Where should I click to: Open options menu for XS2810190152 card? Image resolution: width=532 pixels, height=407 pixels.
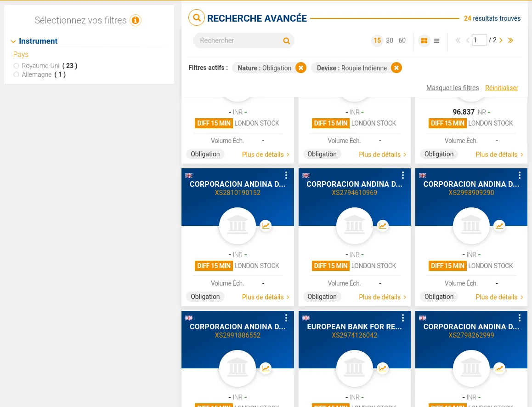(x=286, y=175)
